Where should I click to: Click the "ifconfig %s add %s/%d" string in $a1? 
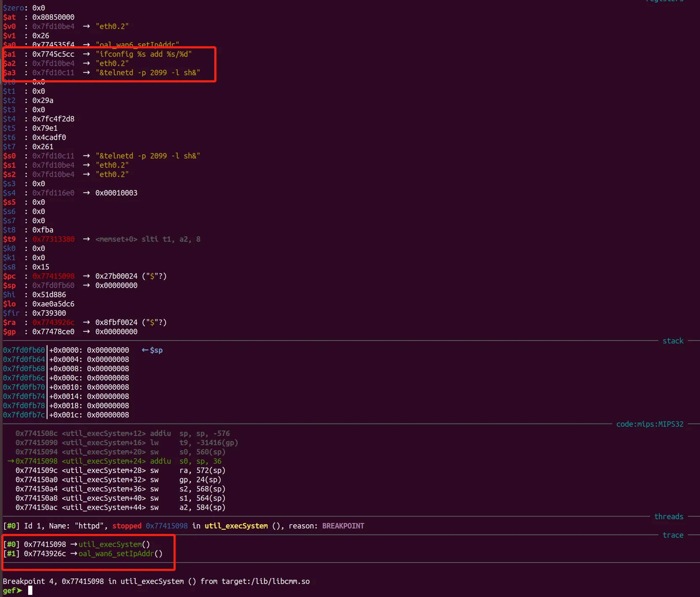(x=143, y=54)
